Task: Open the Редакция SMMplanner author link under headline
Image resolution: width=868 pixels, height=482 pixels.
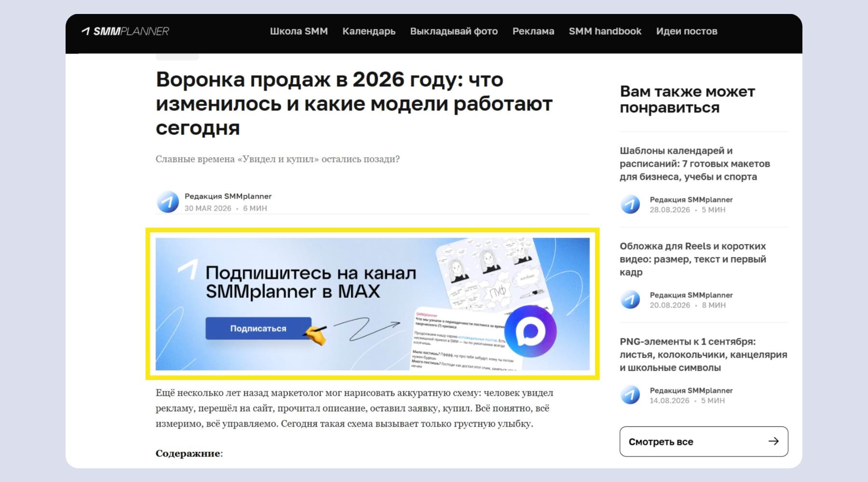Action: coord(228,196)
